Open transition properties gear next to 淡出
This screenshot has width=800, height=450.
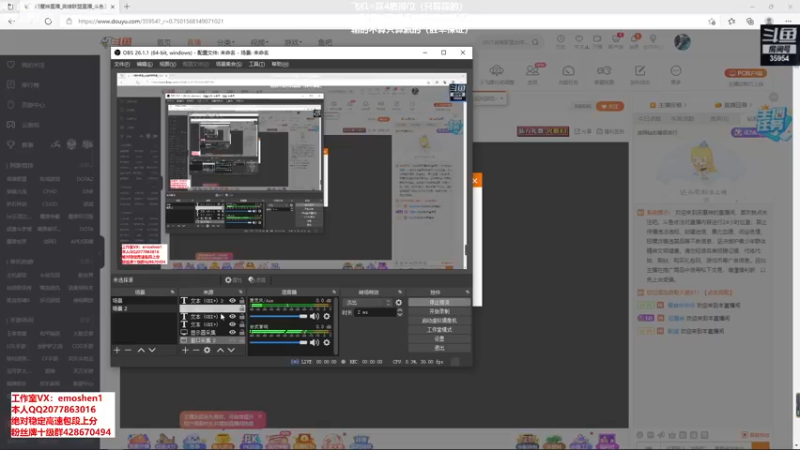coord(398,303)
